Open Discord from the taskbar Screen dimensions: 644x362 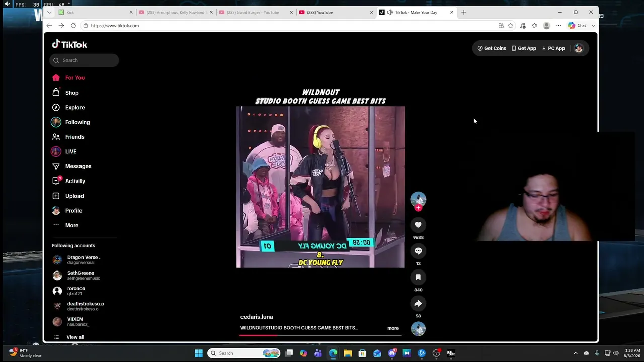coord(392,353)
